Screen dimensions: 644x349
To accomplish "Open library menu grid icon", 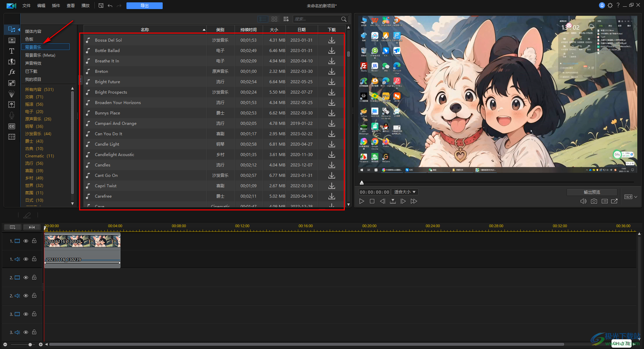I will click(286, 19).
